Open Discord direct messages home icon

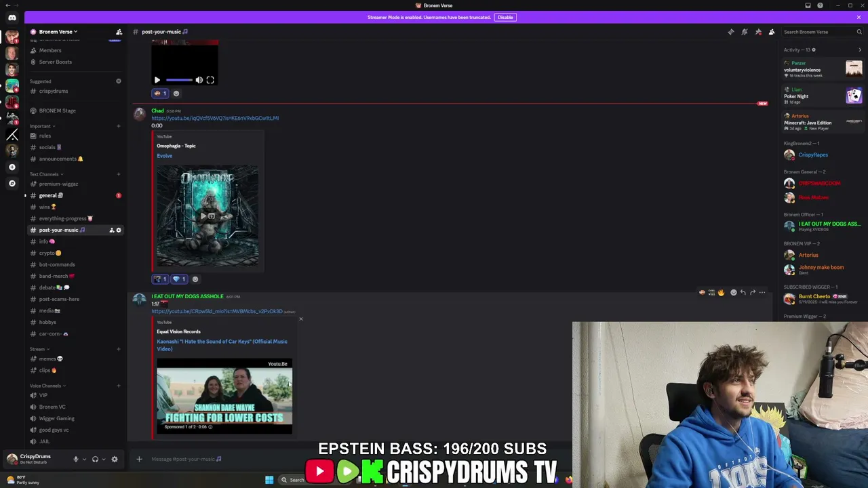coord(12,18)
